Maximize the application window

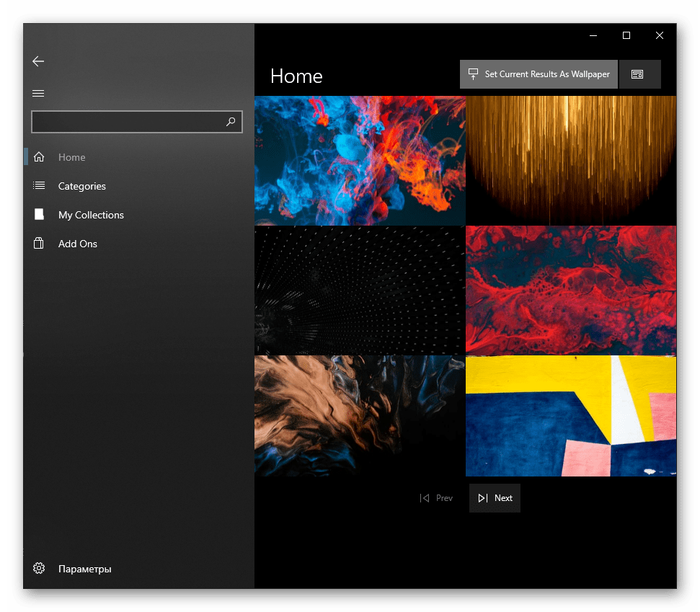626,35
